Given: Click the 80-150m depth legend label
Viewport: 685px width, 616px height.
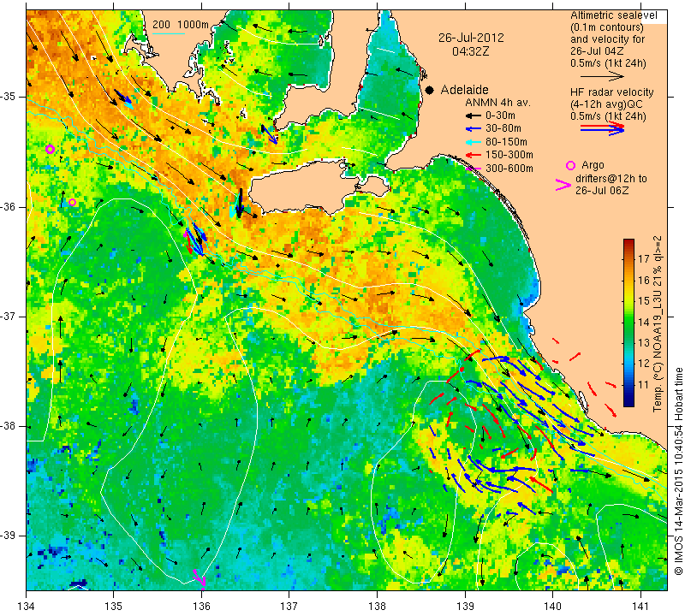Looking at the screenshot, I should (x=506, y=142).
